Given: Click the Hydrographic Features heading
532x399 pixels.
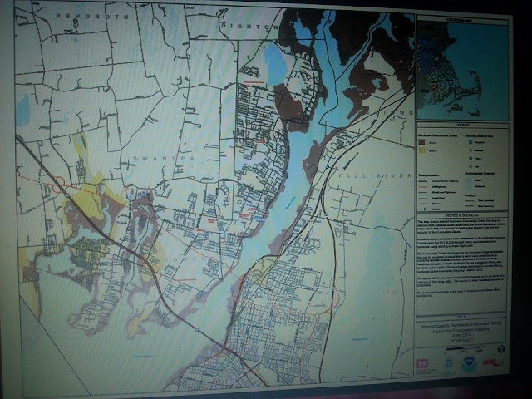Looking at the screenshot, I should pos(480,174).
